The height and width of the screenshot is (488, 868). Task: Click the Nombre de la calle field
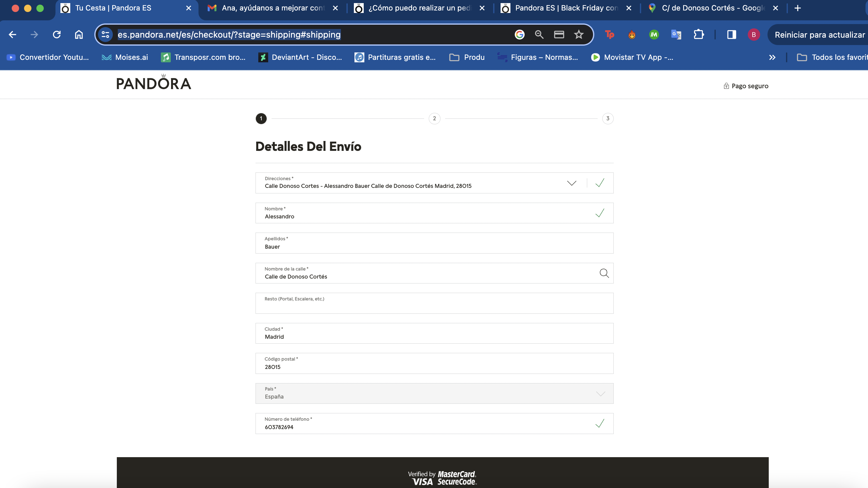pyautogui.click(x=434, y=273)
